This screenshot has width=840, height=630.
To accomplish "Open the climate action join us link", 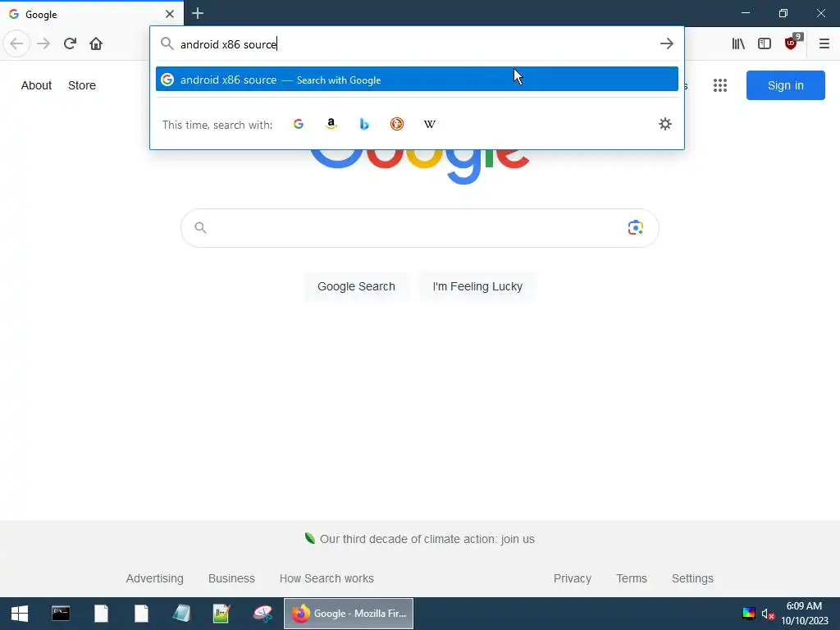I will pyautogui.click(x=427, y=539).
